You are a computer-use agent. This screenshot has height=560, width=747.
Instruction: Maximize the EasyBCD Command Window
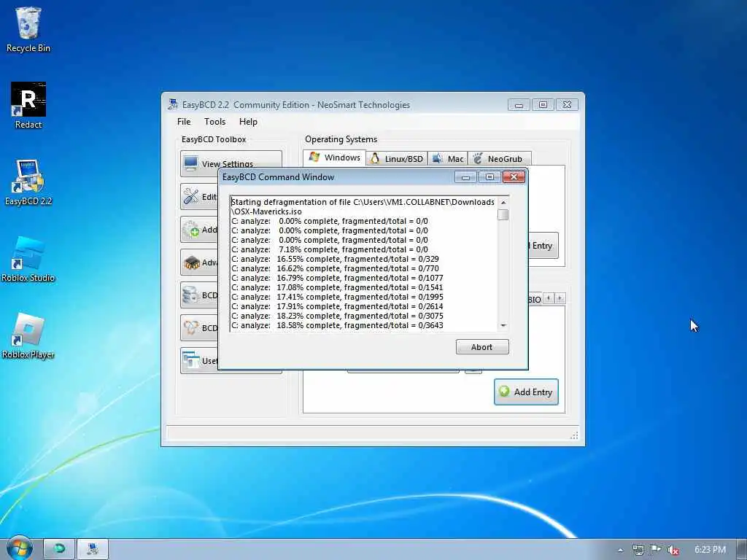point(489,177)
